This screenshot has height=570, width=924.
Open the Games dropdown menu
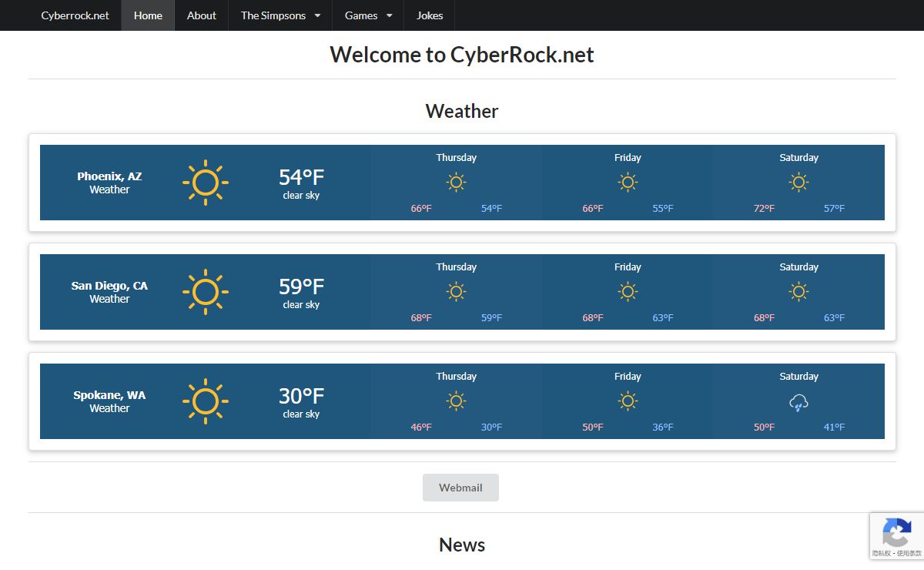tap(368, 15)
